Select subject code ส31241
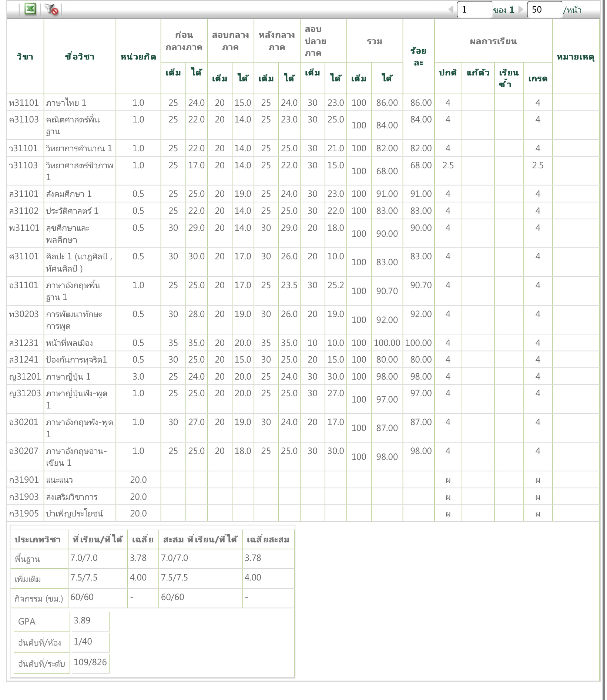This screenshot has width=607, height=700. click(24, 360)
